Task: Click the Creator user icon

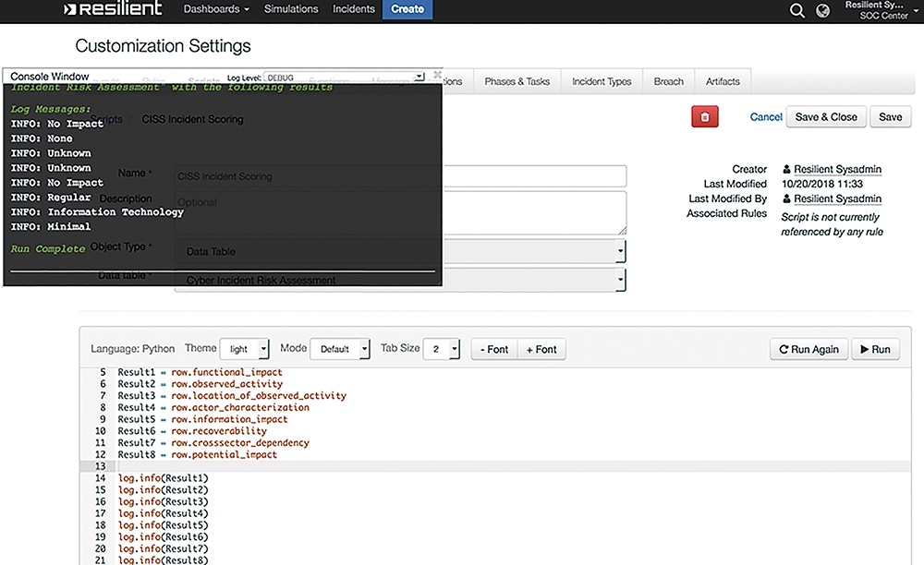Action: click(x=786, y=169)
